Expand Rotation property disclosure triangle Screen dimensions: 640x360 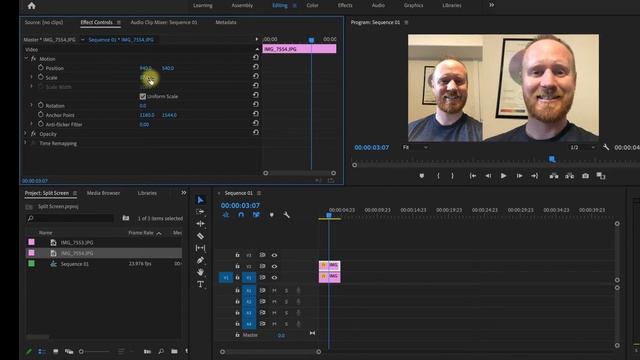31,105
